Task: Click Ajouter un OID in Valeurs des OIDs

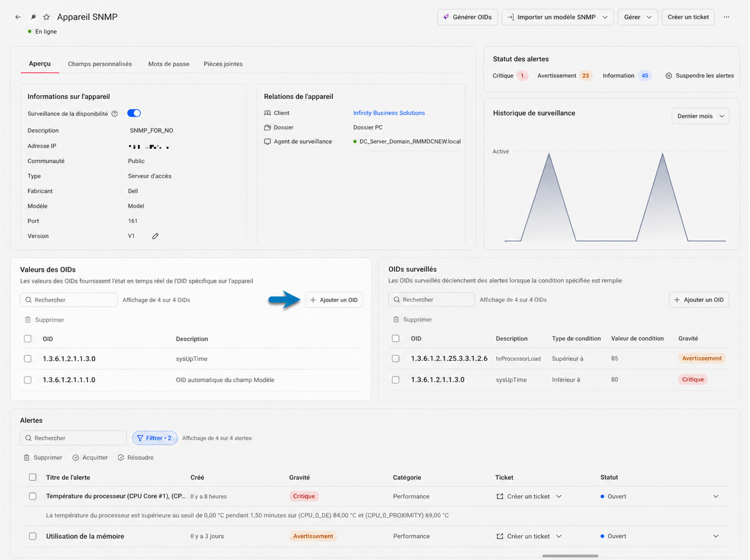Action: 334,300
